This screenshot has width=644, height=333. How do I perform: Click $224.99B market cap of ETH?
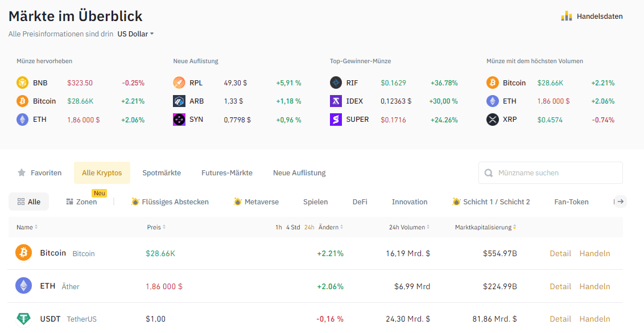(x=500, y=286)
